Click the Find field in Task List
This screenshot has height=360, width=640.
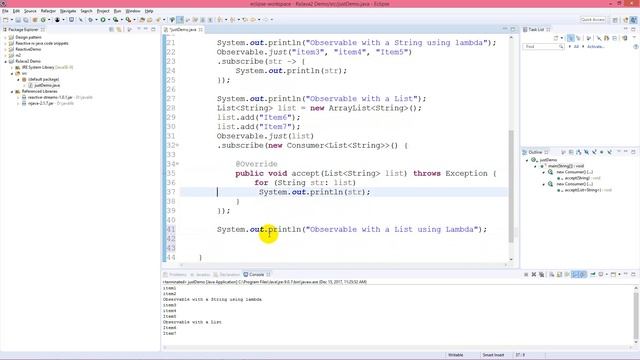click(543, 47)
